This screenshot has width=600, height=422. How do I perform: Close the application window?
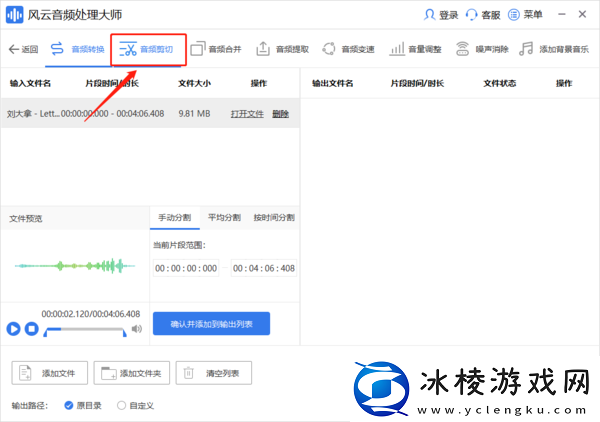(582, 15)
